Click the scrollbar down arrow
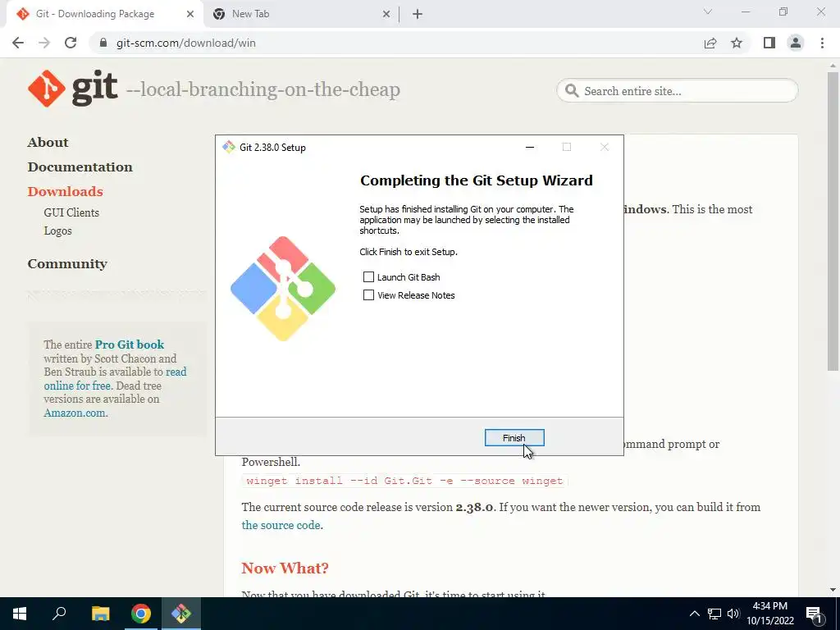 pyautogui.click(x=833, y=590)
